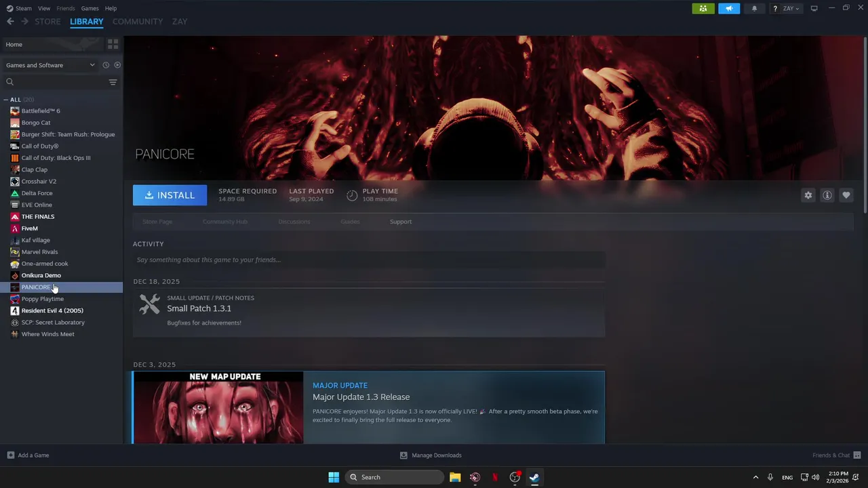Open Friends & Chat icon

(x=857, y=455)
